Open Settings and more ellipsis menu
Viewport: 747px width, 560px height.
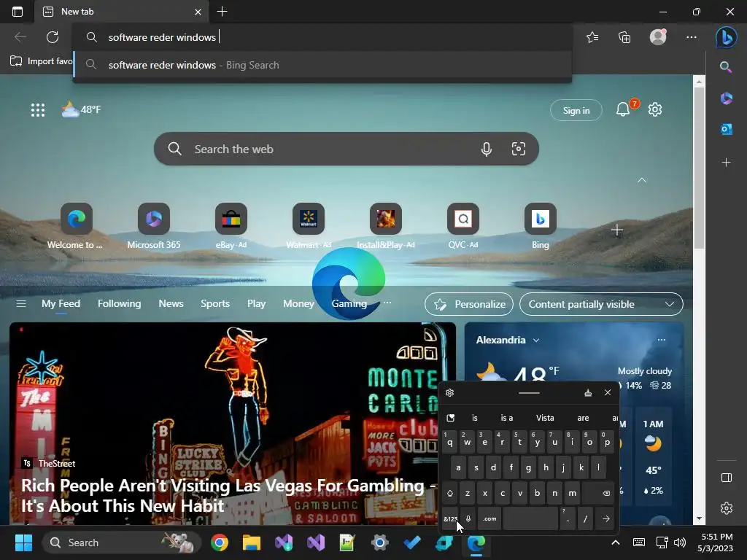click(692, 37)
